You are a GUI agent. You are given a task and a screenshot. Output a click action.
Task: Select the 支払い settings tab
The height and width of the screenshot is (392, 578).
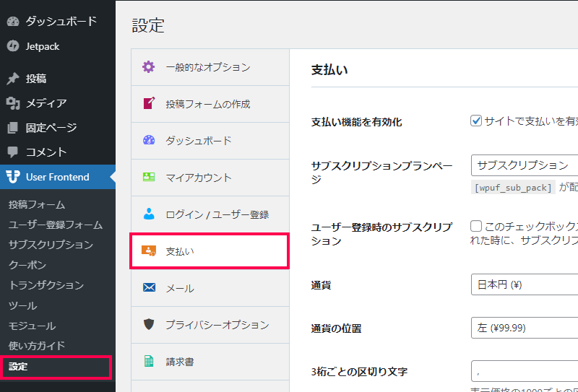[x=210, y=251]
